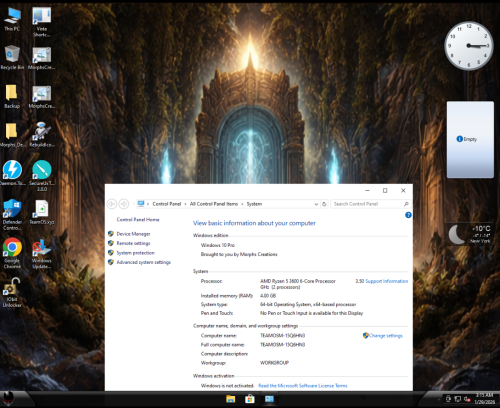The width and height of the screenshot is (500, 408).
Task: Read the Microsoft Software License Terms link
Action: [x=303, y=385]
